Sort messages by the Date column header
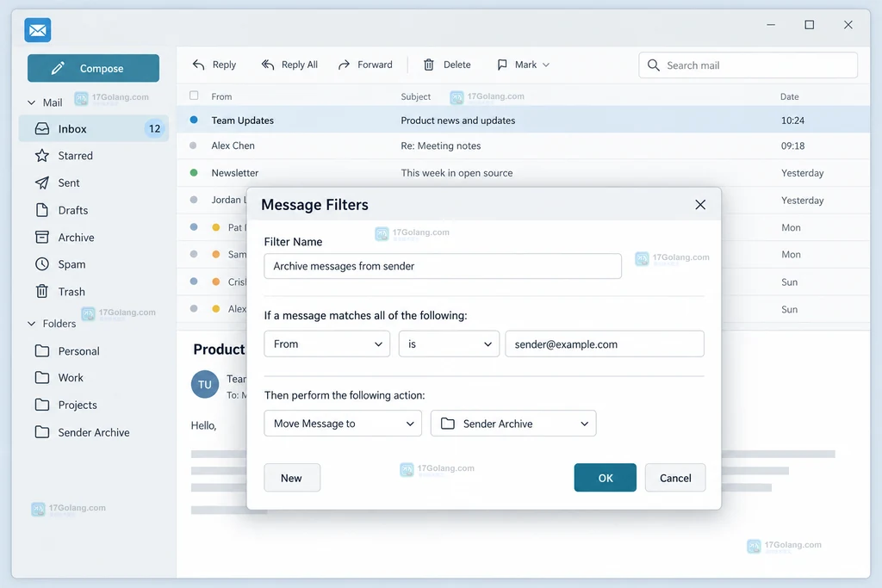 pos(789,96)
